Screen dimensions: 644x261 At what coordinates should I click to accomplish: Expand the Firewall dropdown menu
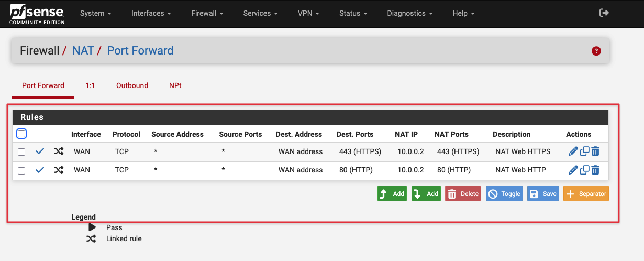click(x=207, y=13)
